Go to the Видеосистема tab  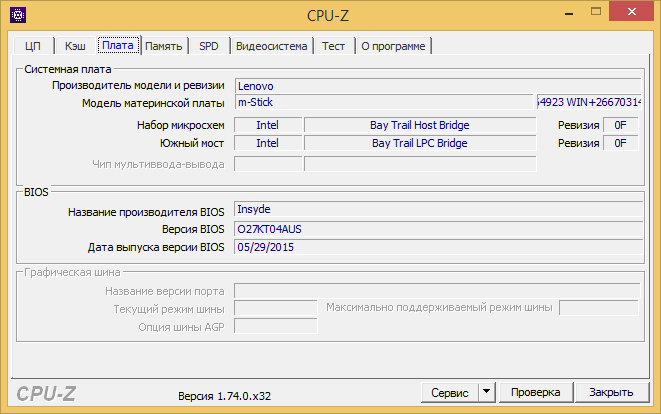(271, 46)
